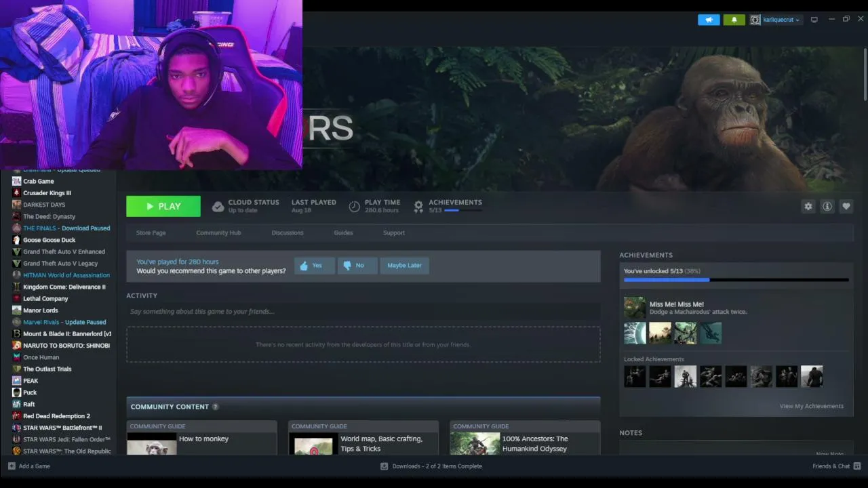This screenshot has height=488, width=868.
Task: Dismiss recommendation with Maybe Later
Action: tap(404, 265)
